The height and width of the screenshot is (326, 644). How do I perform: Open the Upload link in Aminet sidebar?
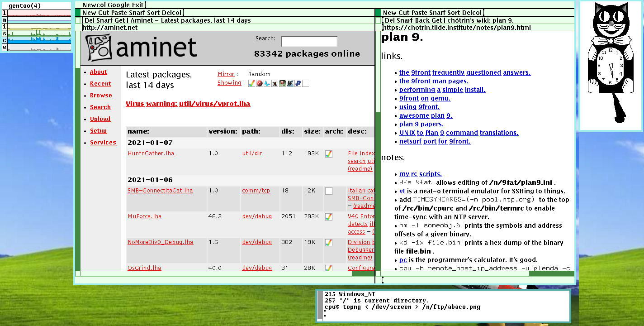pyautogui.click(x=100, y=119)
